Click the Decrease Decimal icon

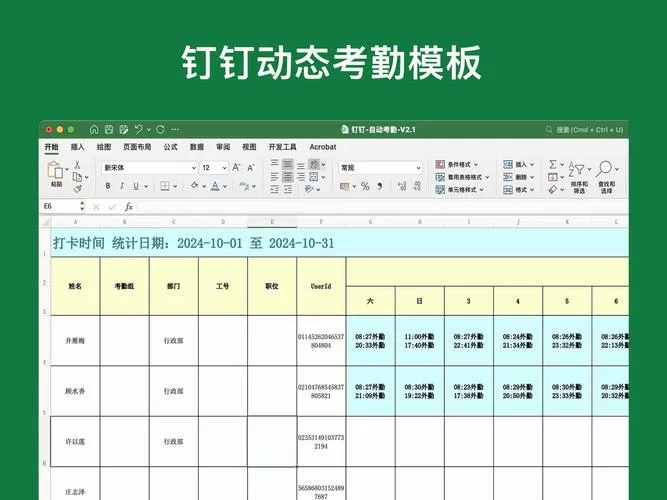click(416, 186)
